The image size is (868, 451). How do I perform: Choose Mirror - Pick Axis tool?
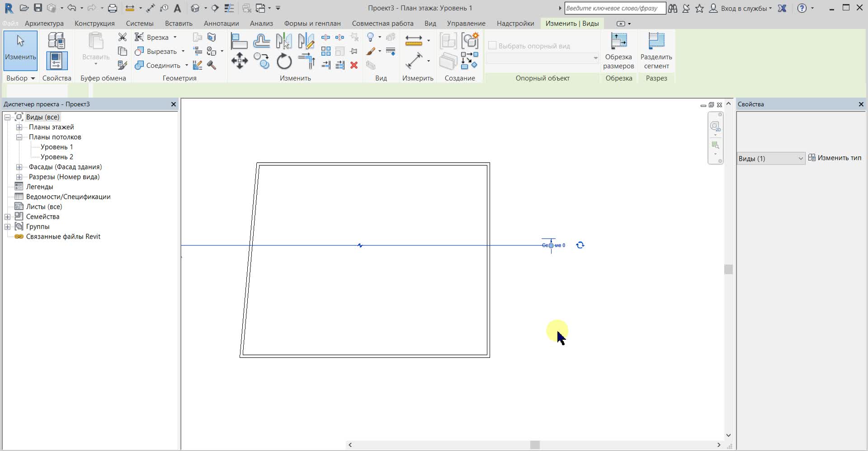click(283, 41)
